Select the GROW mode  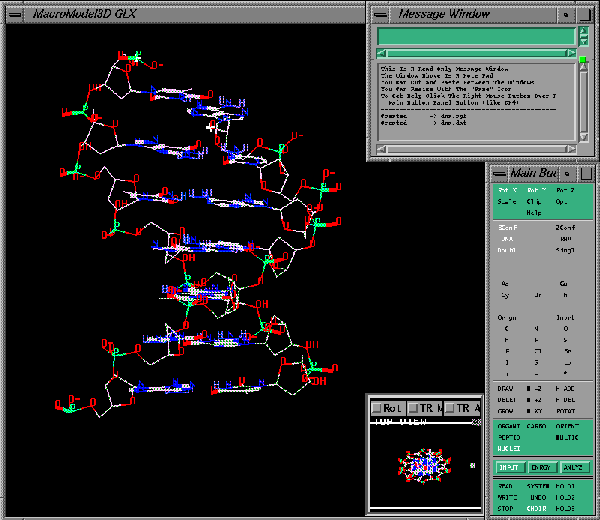pos(505,411)
